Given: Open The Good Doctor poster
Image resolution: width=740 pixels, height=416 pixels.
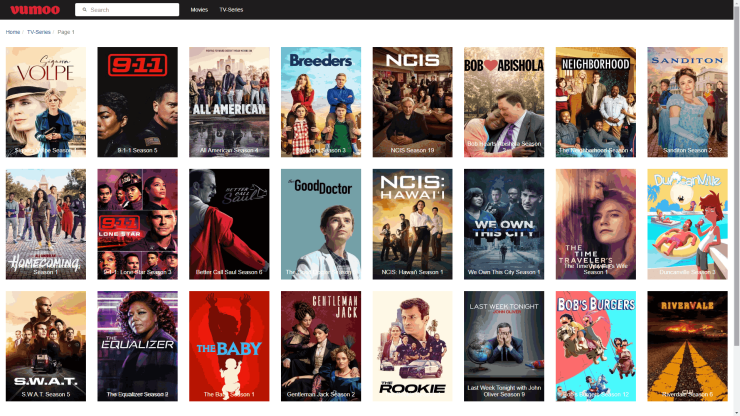Looking at the screenshot, I should click(321, 224).
